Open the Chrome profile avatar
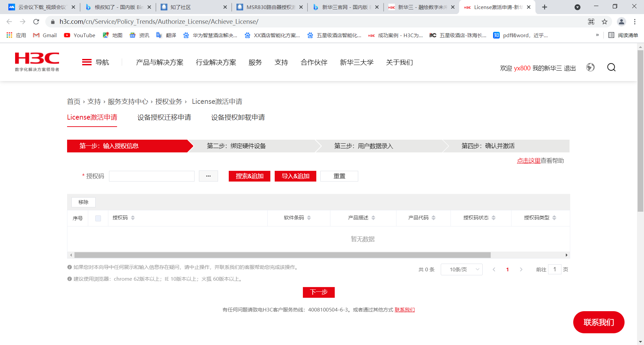 [622, 22]
